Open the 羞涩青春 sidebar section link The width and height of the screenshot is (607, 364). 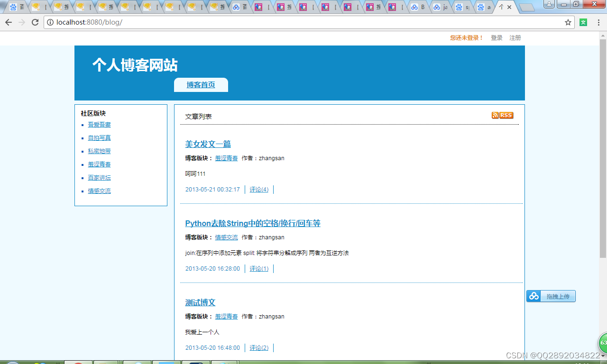(99, 164)
